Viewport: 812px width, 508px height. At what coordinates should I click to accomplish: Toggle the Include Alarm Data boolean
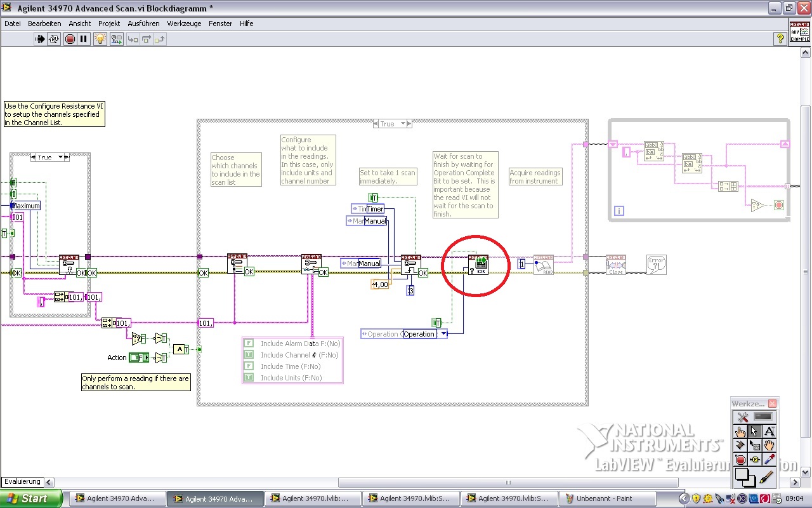point(249,344)
